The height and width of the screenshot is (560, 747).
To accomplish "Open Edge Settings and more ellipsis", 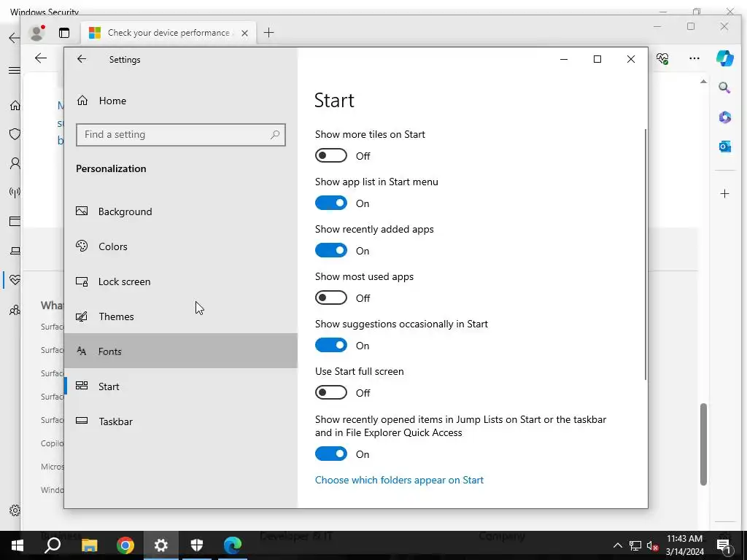I will point(694,58).
